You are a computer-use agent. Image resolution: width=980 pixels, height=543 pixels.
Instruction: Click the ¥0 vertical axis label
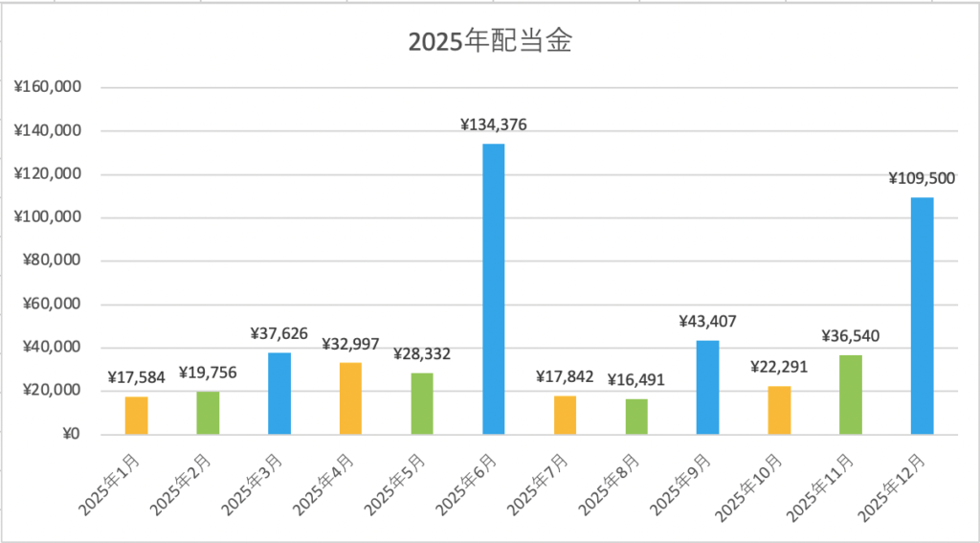(69, 435)
